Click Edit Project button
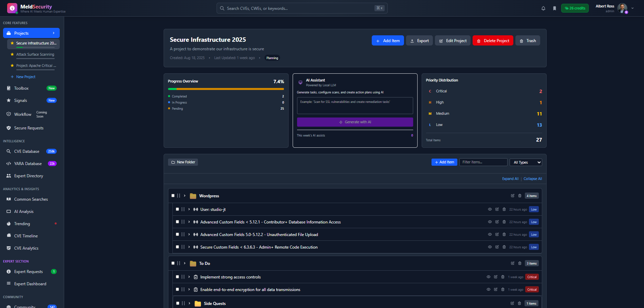The width and height of the screenshot is (644, 308). (x=453, y=40)
